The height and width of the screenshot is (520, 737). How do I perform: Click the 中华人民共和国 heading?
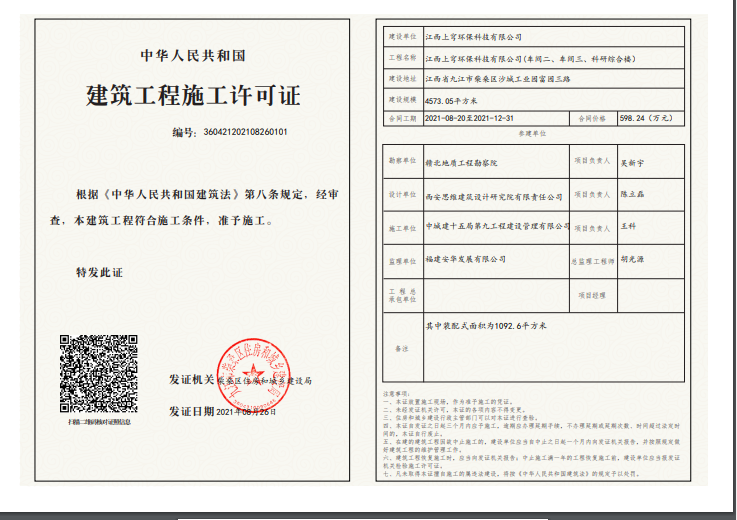click(193, 55)
